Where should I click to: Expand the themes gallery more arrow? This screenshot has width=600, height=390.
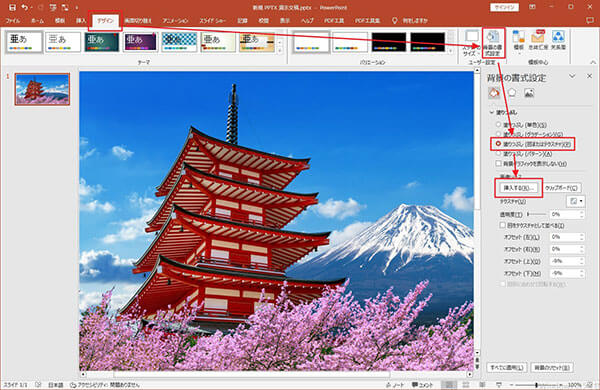(280, 50)
